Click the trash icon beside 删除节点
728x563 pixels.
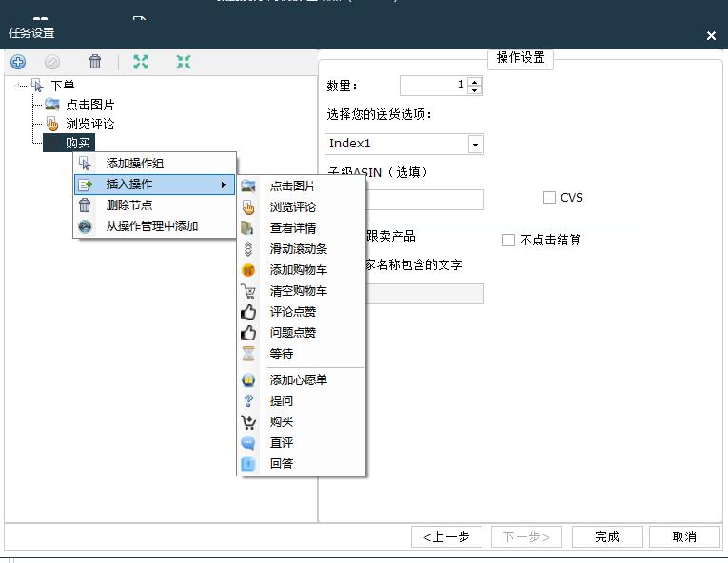click(x=85, y=205)
